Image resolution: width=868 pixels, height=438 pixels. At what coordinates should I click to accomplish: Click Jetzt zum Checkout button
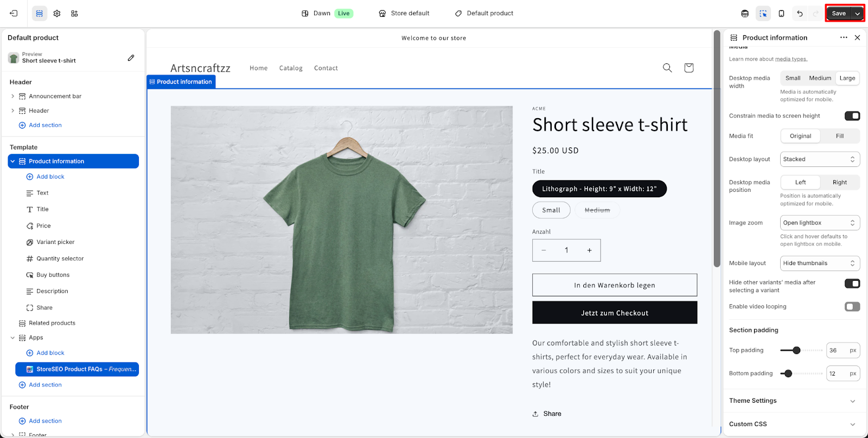(615, 313)
